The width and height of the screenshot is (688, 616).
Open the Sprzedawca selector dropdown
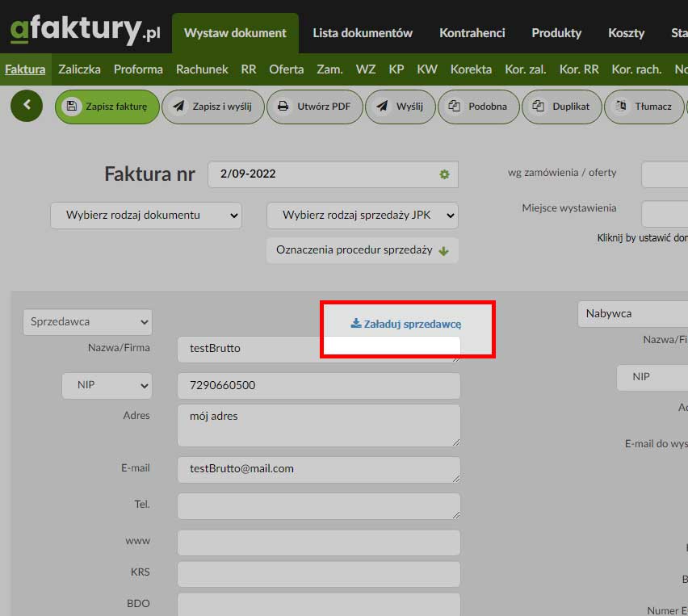click(86, 321)
